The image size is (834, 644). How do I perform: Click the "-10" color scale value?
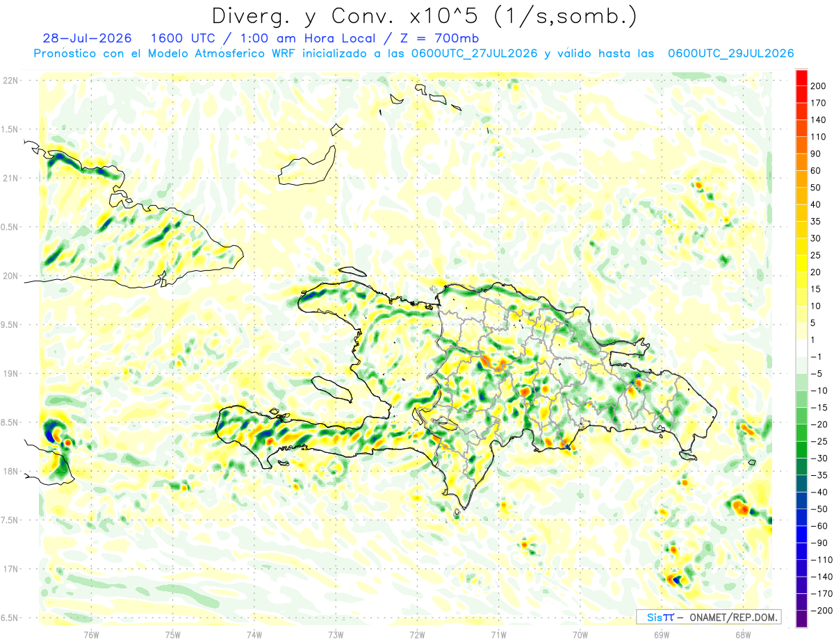pyautogui.click(x=818, y=391)
